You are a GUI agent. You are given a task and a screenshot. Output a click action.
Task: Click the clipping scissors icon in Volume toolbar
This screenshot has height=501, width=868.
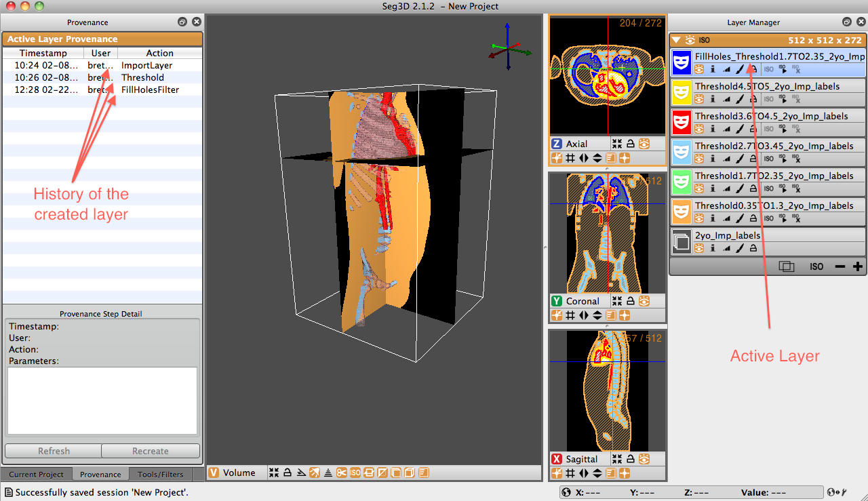click(x=342, y=473)
